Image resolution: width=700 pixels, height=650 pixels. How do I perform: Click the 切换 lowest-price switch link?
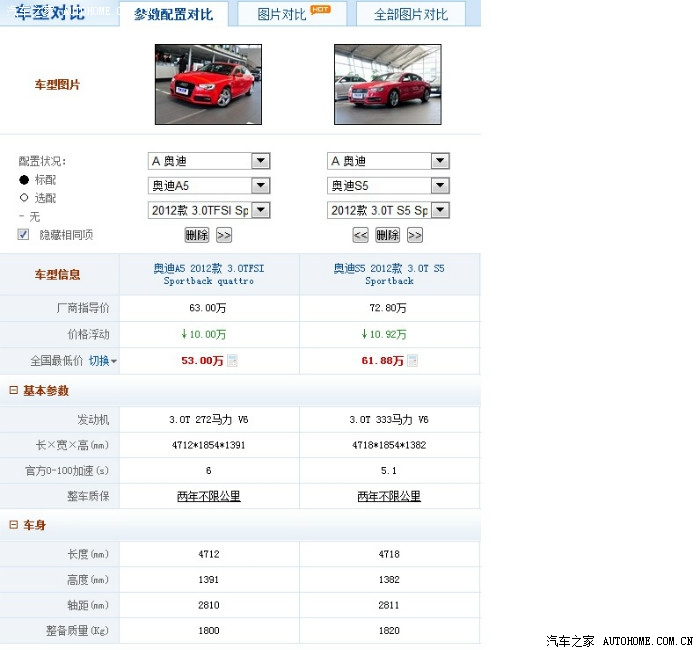click(99, 361)
